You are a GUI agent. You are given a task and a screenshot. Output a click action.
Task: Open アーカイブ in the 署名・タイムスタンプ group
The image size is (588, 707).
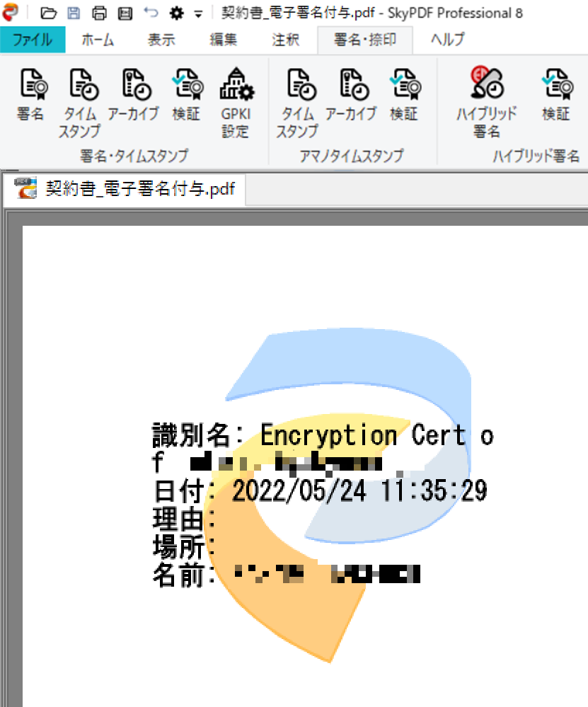tap(134, 95)
